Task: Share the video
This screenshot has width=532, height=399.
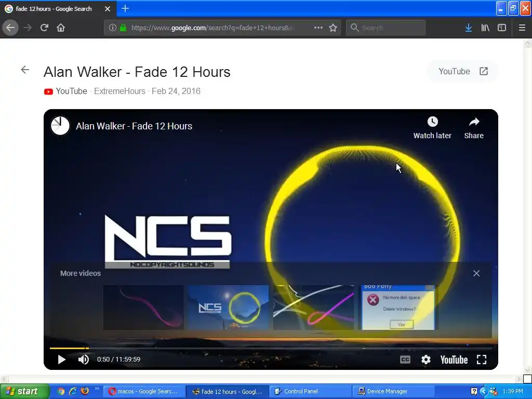Action: pyautogui.click(x=474, y=128)
